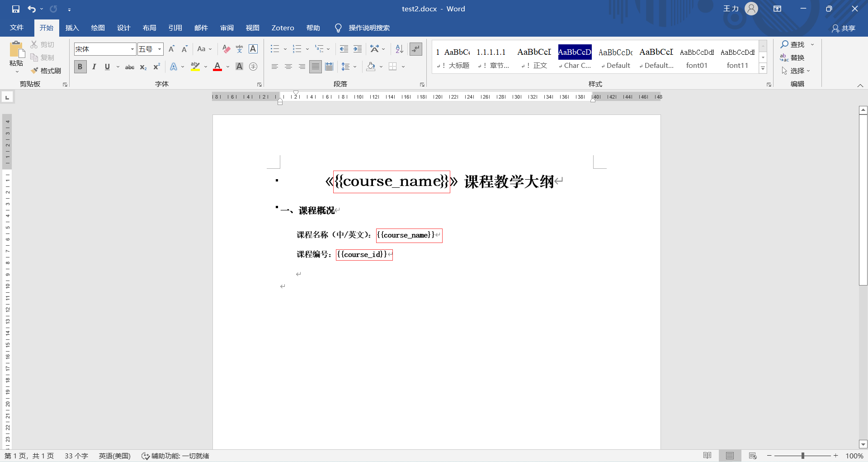
Task: Expand numbering list dropdown
Action: pos(307,49)
